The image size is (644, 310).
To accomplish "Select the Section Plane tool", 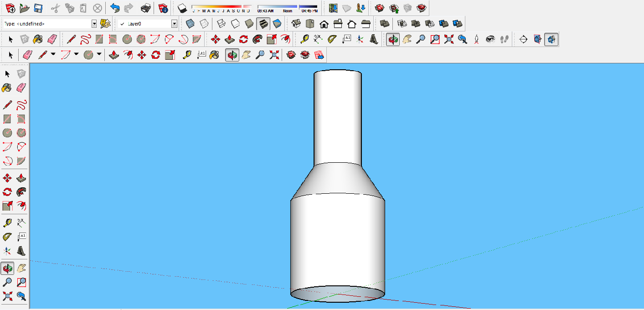I will tap(523, 39).
